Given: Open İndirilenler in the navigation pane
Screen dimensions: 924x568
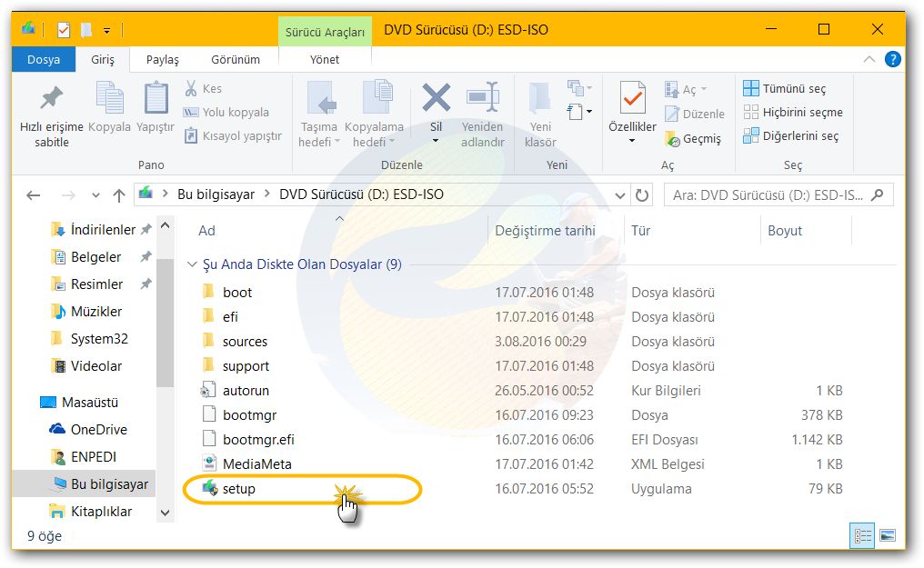Looking at the screenshot, I should tap(103, 230).
